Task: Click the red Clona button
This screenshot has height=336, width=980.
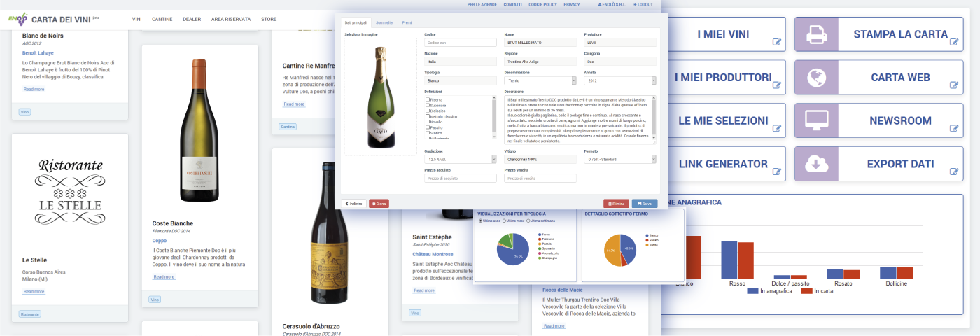Action: click(379, 204)
